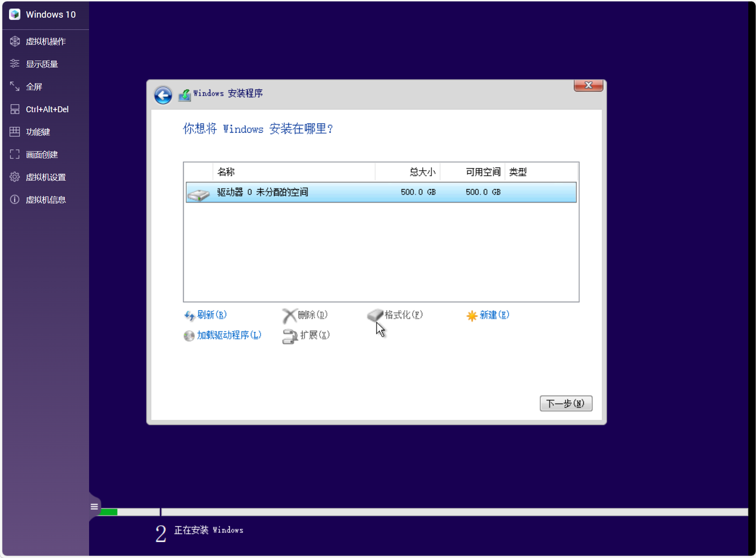The width and height of the screenshot is (756, 558).
Task: Click the refresh arrows icon
Action: coord(189,315)
